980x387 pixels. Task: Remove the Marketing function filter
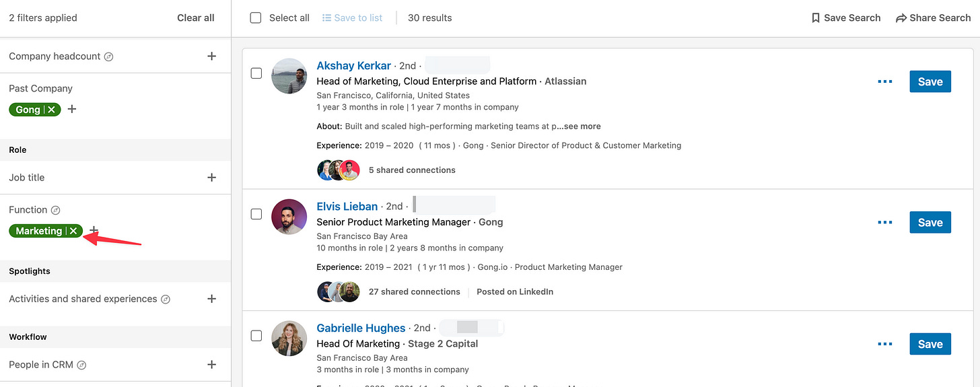click(x=73, y=231)
